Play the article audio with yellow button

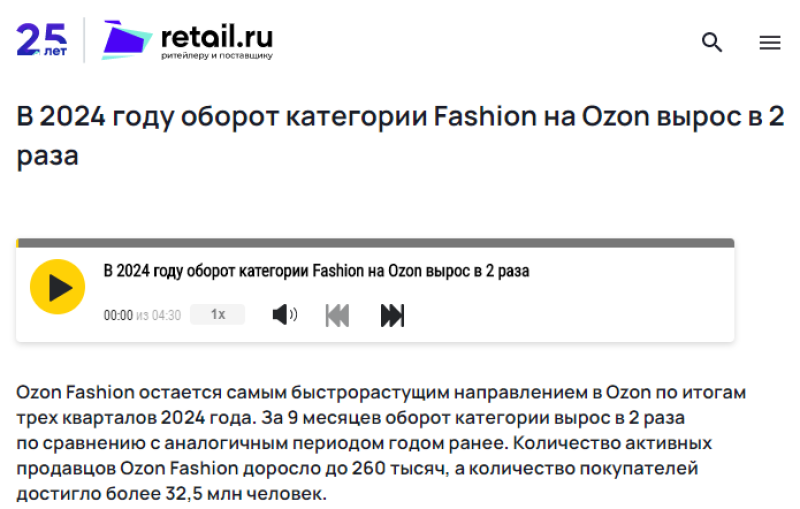click(x=57, y=287)
